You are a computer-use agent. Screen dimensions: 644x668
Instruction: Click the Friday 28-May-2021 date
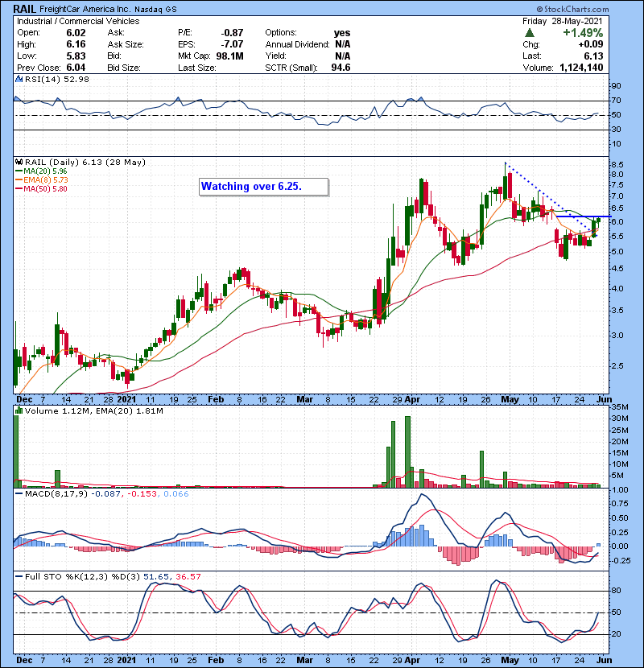click(x=562, y=21)
